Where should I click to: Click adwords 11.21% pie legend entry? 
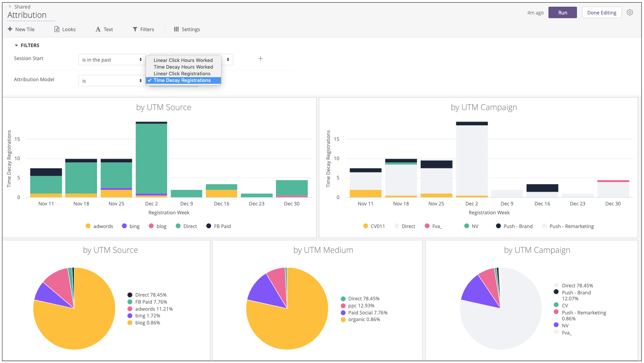(x=150, y=309)
